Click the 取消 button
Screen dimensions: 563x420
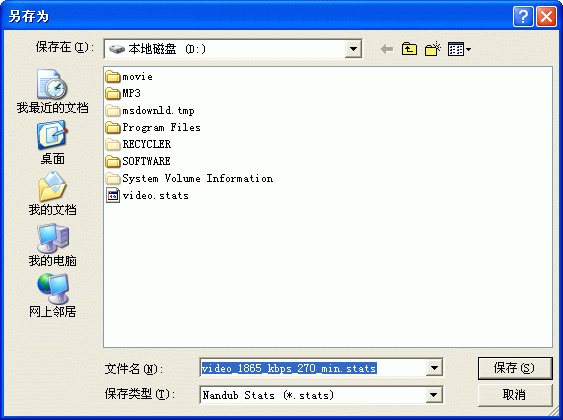tap(515, 395)
